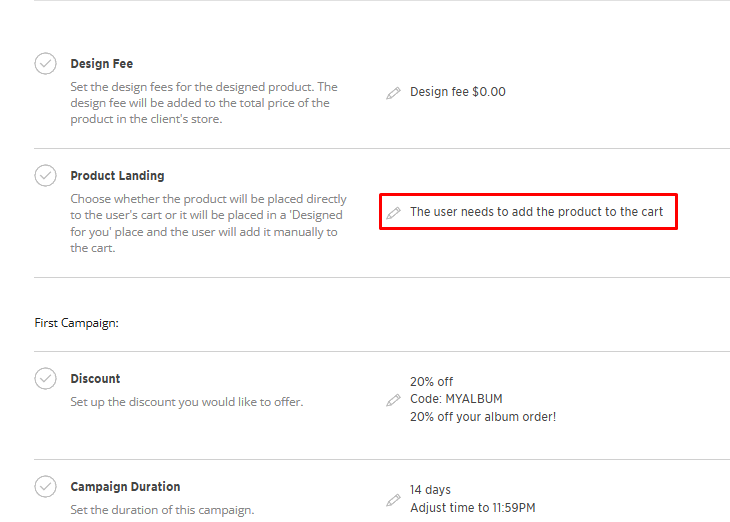This screenshot has height=522, width=730.
Task: Select the Discount section heading
Action: click(x=95, y=379)
